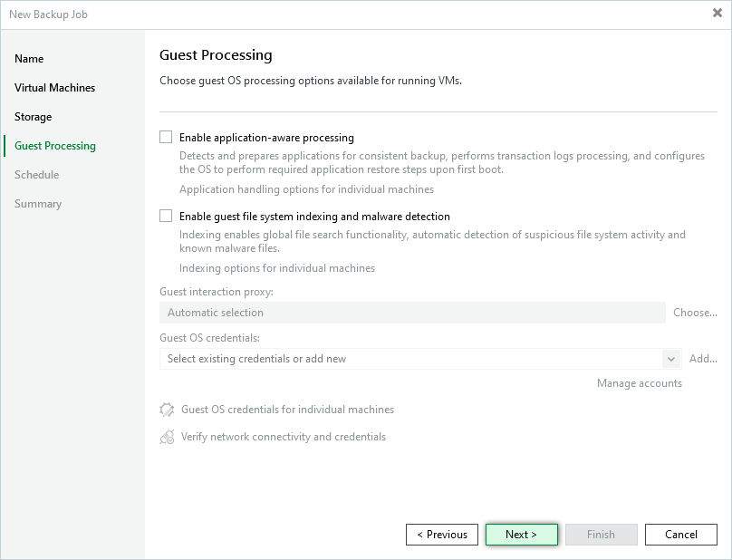Open the Storage step
Viewport: 732px width, 560px height.
tap(33, 117)
